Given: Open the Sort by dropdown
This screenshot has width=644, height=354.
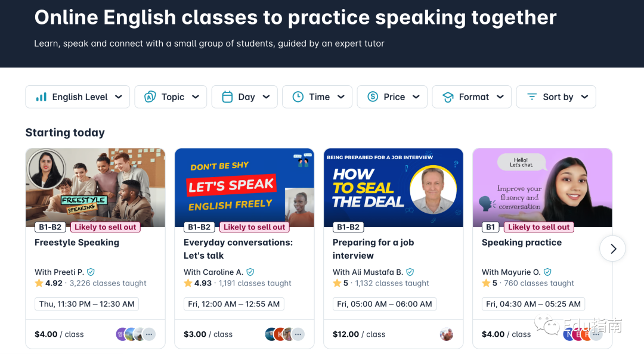Looking at the screenshot, I should 556,97.
